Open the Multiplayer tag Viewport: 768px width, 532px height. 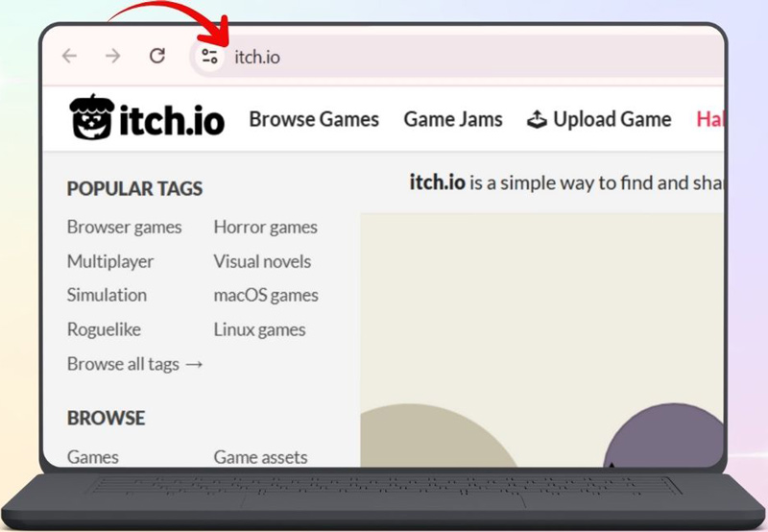click(x=109, y=261)
